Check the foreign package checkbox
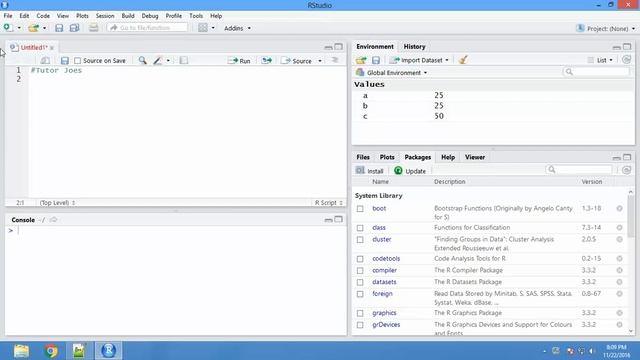This screenshot has width=640, height=360. (360, 294)
